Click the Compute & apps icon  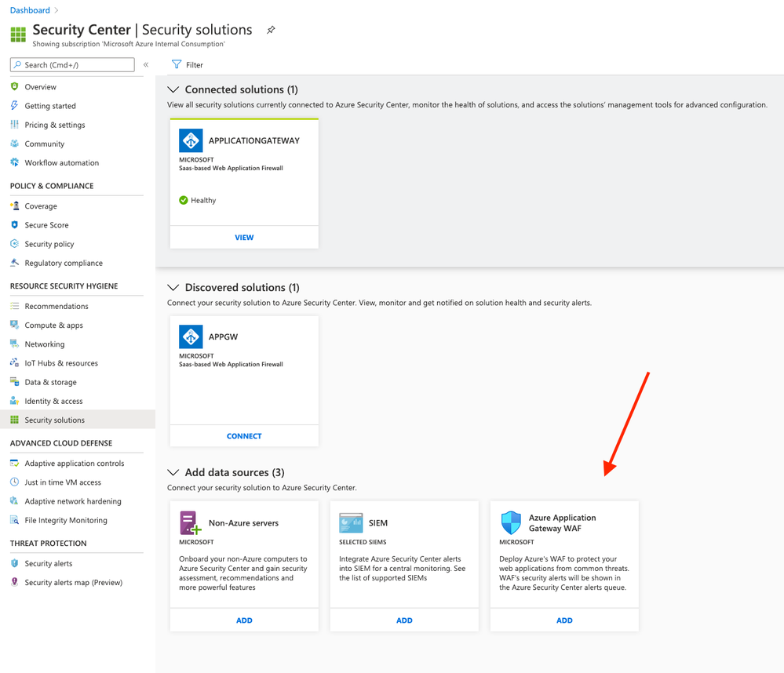pos(14,325)
